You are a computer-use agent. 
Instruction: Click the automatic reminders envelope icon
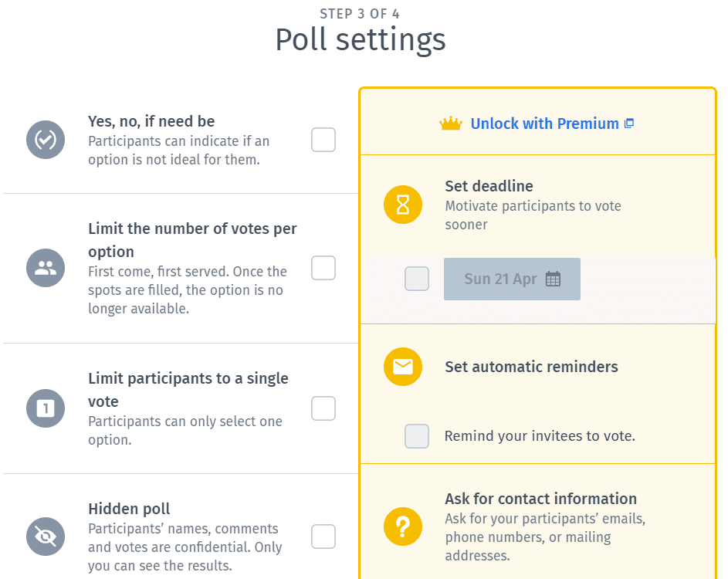click(403, 367)
